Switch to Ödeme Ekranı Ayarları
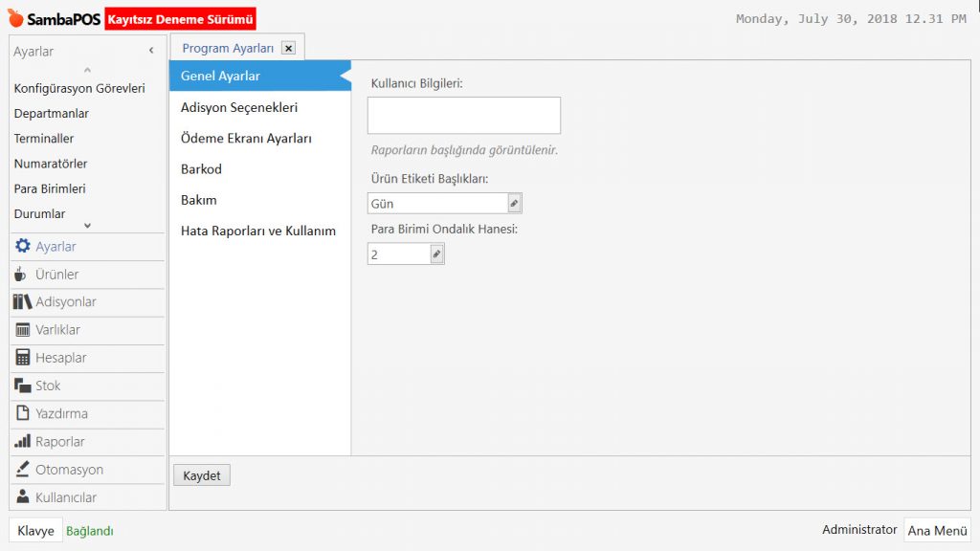980x551 pixels. [x=246, y=138]
